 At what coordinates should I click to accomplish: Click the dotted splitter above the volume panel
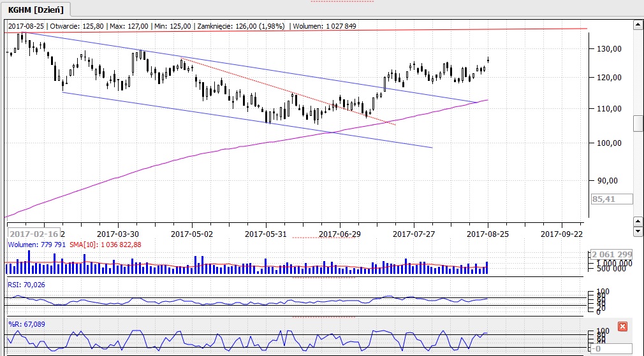313,238
